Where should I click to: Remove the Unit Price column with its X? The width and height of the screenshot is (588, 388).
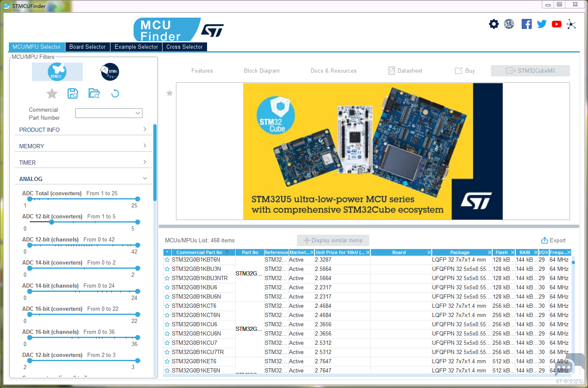(x=368, y=252)
